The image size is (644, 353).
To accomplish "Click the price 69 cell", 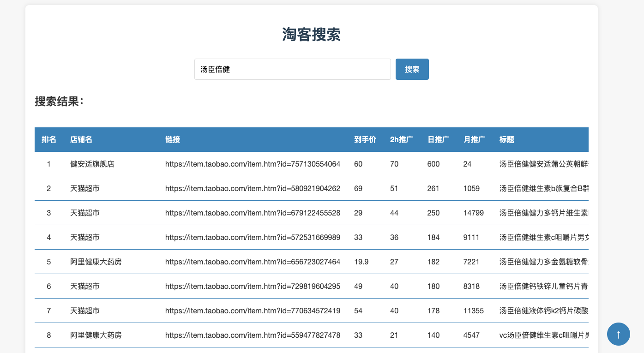I will 358,188.
